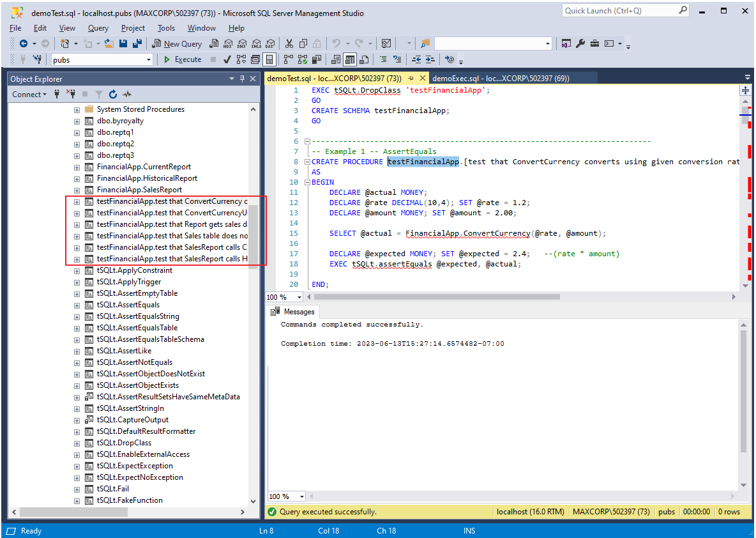Open a New Query window

pyautogui.click(x=177, y=43)
